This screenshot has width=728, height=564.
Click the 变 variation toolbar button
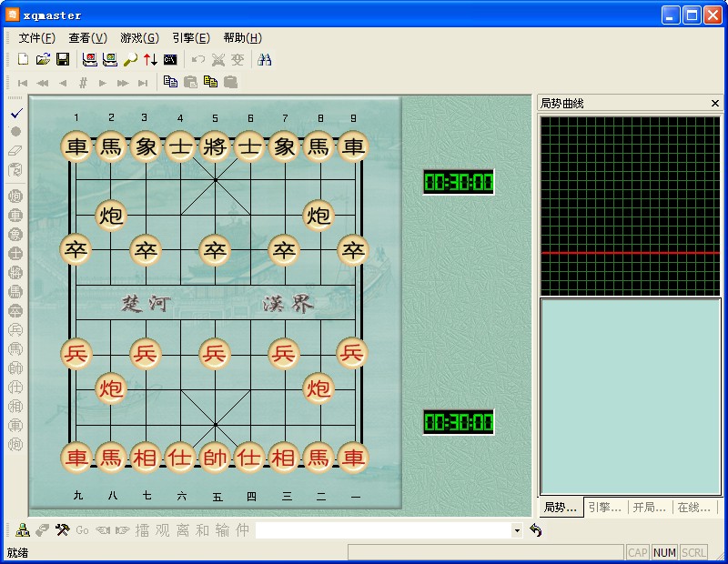pos(238,59)
